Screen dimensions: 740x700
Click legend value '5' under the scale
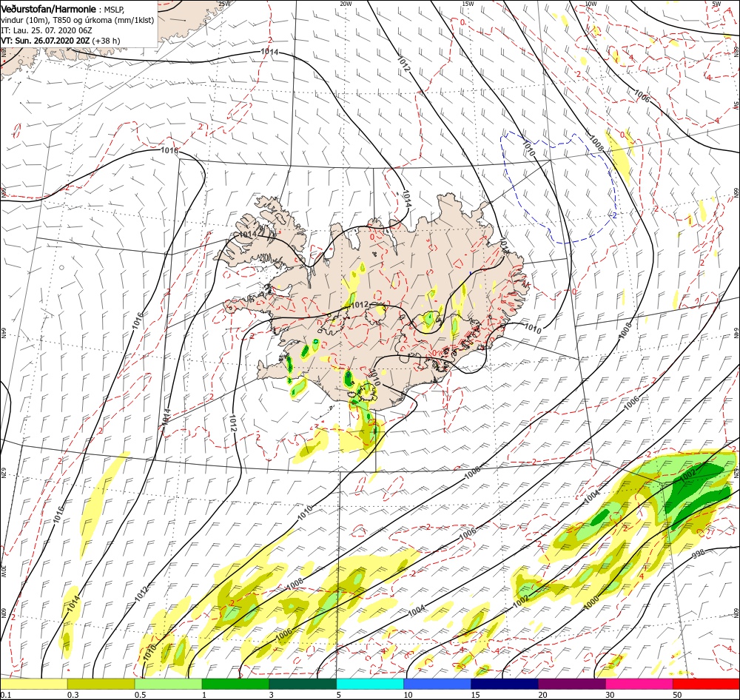(x=338, y=695)
